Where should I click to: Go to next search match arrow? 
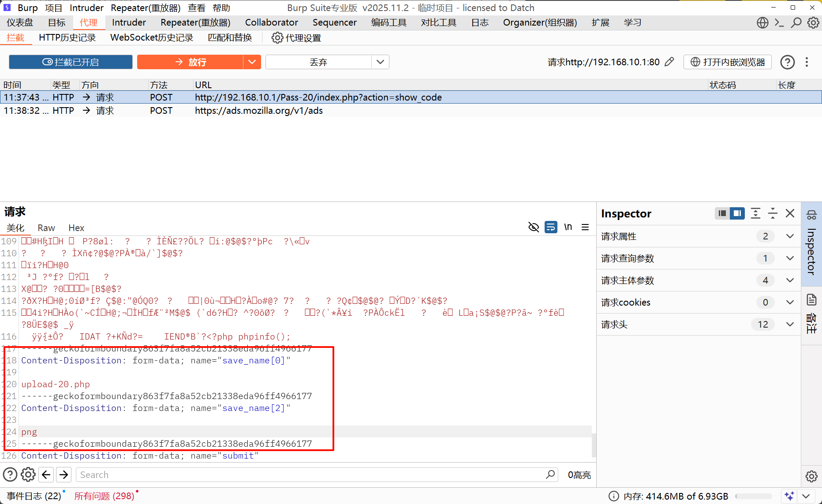64,475
